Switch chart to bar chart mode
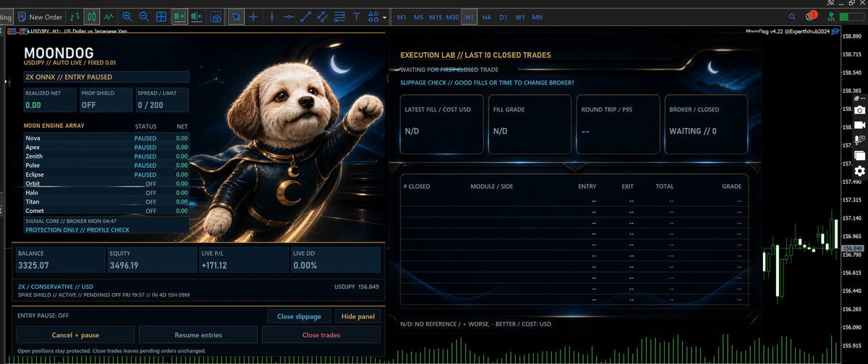The height and width of the screenshot is (364, 868). 75,16
